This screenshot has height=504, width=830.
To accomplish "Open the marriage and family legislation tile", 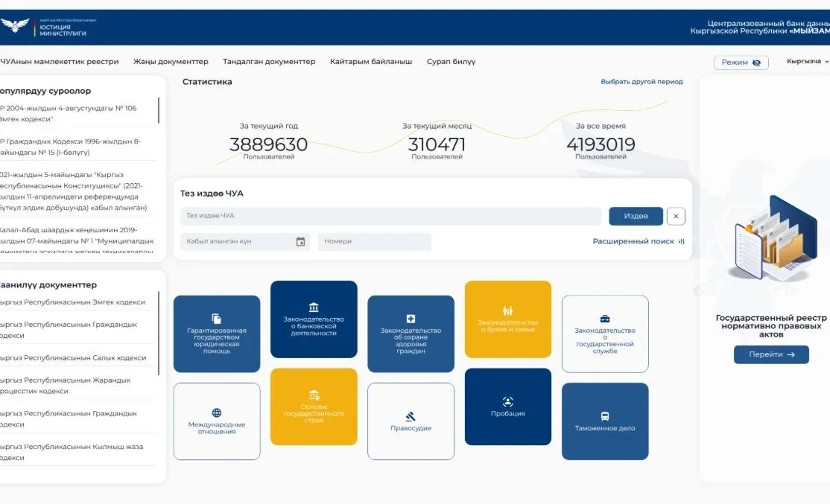I will click(508, 319).
